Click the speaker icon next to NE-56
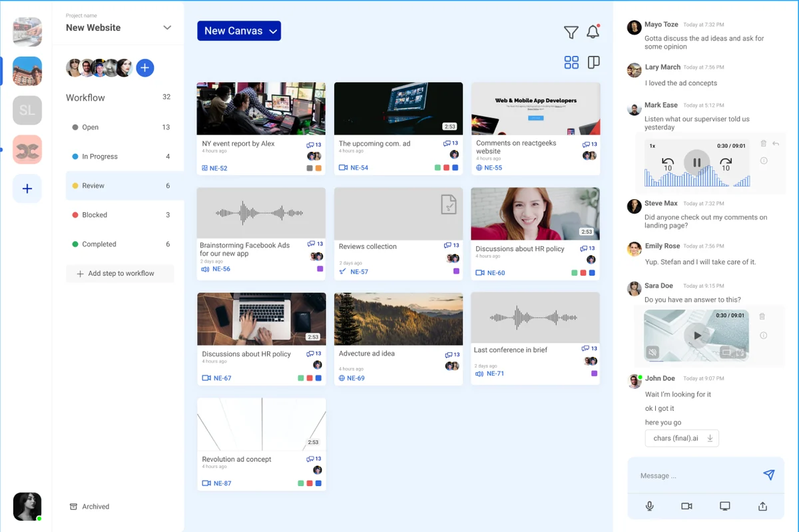The image size is (799, 532). click(204, 269)
